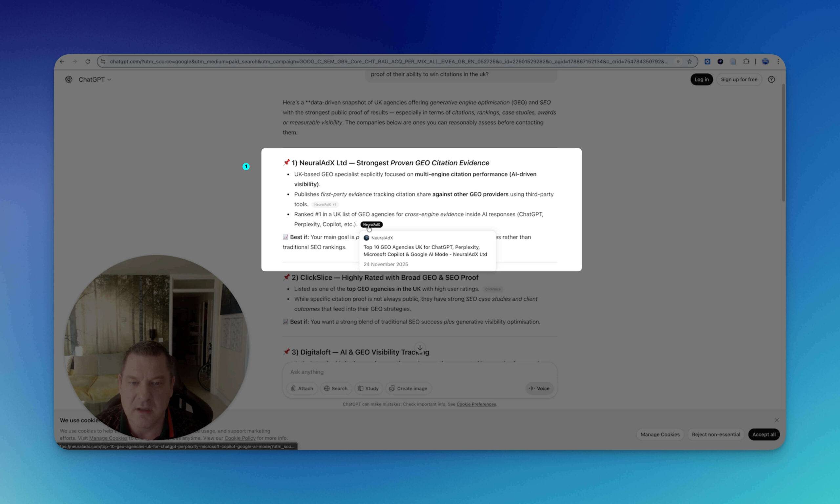
Task: Click the scroll-to-bottom arrow button
Action: 420,348
